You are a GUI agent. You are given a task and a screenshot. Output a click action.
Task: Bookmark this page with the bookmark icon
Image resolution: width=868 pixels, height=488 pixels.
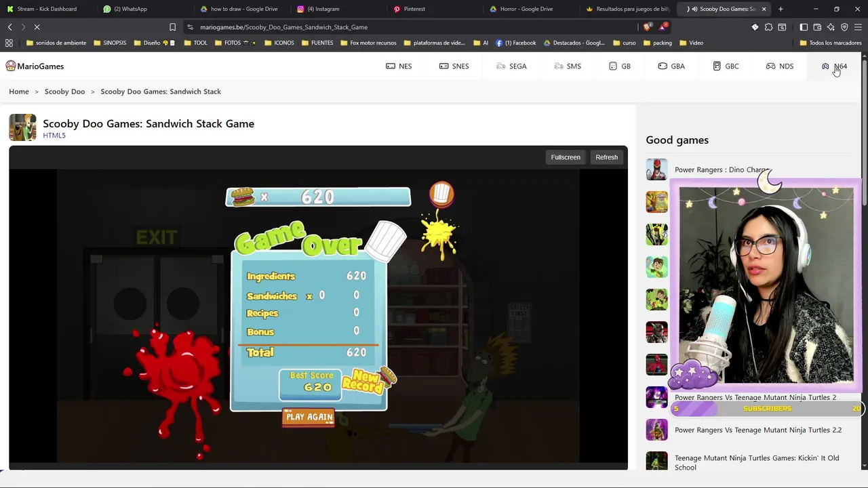[172, 27]
